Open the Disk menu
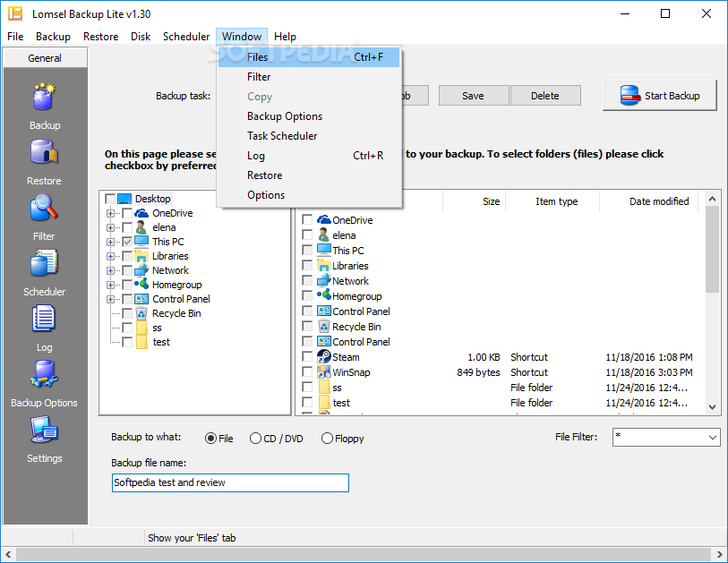728x563 pixels. click(x=141, y=36)
